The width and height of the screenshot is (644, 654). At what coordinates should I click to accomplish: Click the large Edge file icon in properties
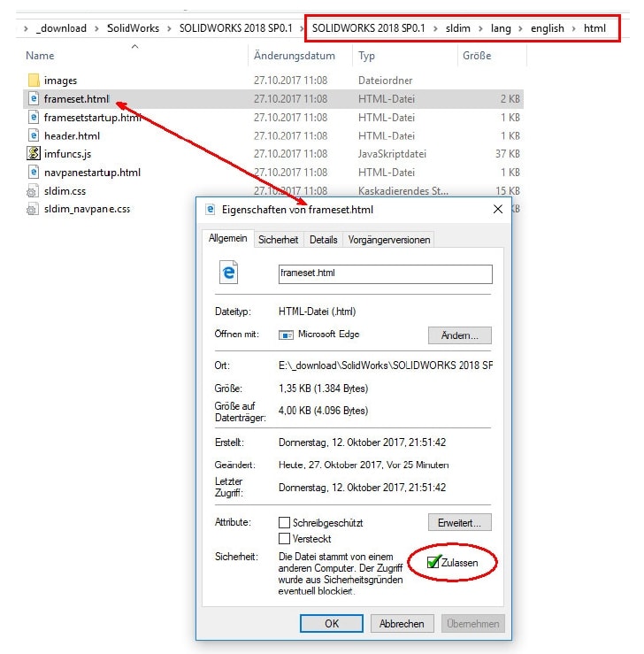click(228, 273)
